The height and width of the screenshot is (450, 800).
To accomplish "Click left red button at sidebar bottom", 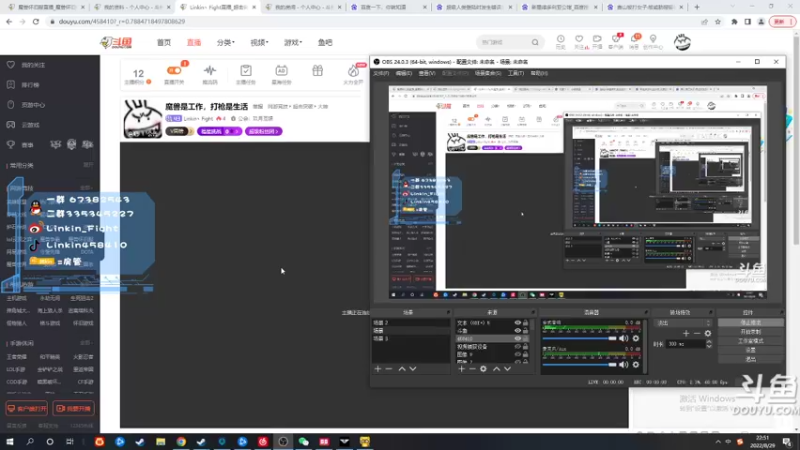I will click(x=27, y=408).
